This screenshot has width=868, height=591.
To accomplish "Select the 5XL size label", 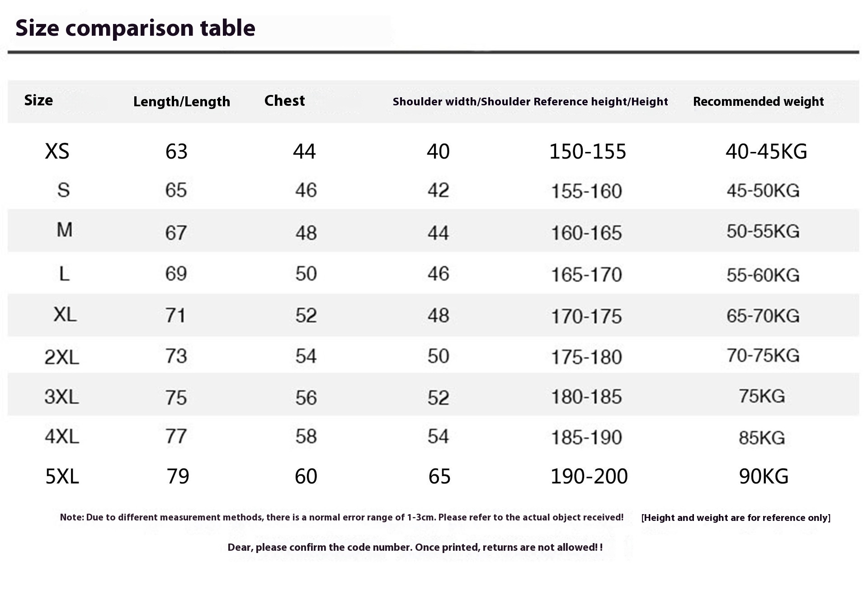I will [62, 476].
